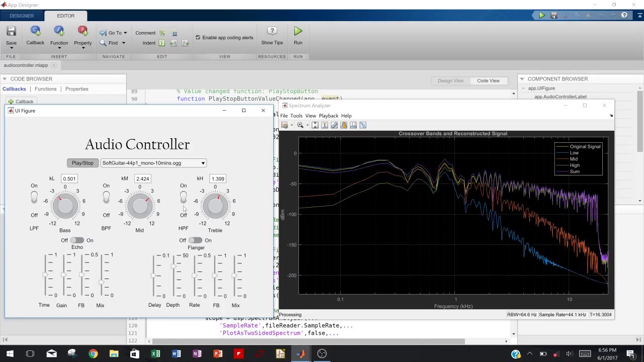The height and width of the screenshot is (362, 644).
Task: Click the channel measurements icon in Spectrum Analyzer
Action: pyautogui.click(x=344, y=125)
